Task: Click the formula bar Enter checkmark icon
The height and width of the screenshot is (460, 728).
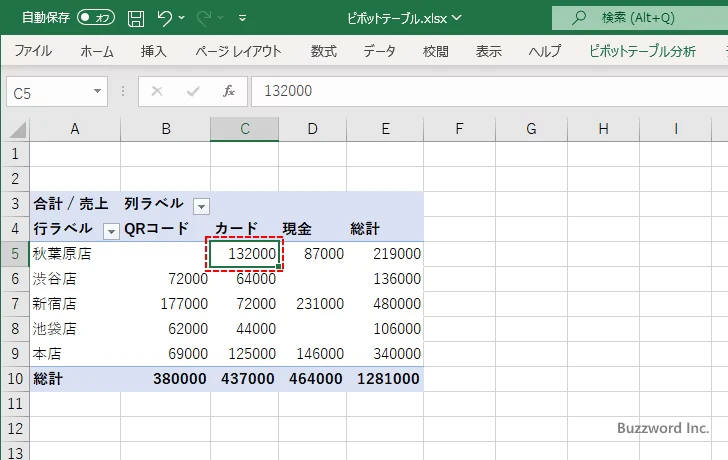Action: click(193, 91)
